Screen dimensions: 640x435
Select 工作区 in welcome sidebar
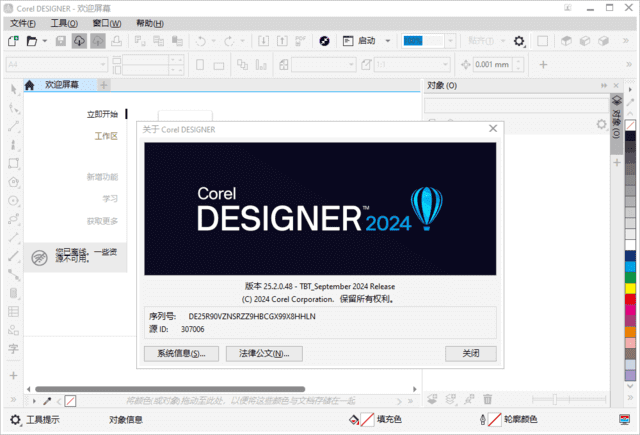tap(106, 136)
